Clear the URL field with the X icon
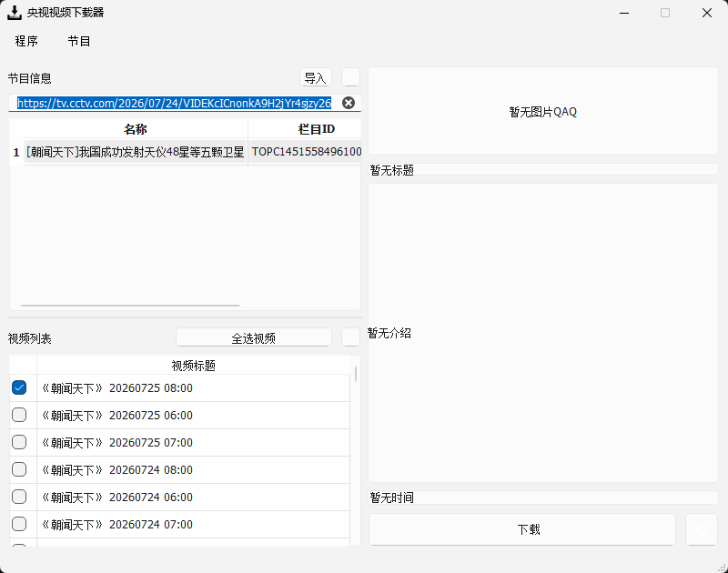The image size is (728, 573). coord(349,103)
